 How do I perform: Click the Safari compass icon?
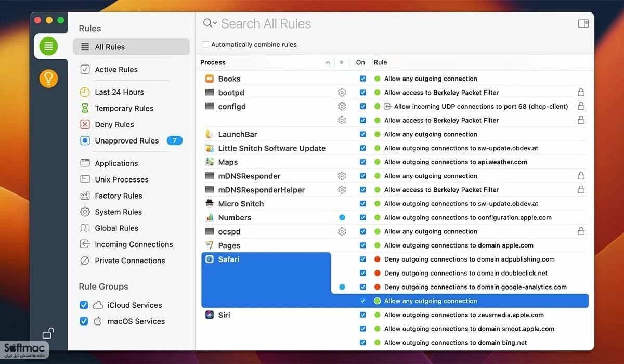210,259
